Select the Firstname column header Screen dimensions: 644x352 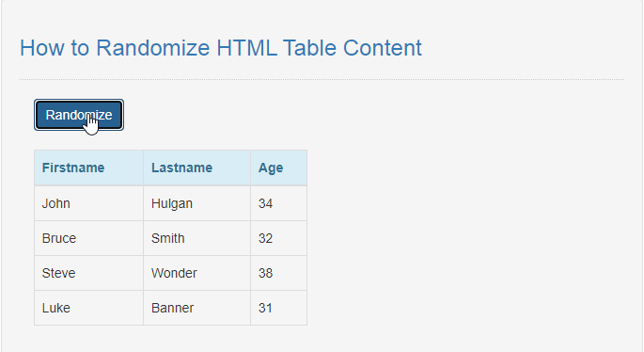coord(88,168)
